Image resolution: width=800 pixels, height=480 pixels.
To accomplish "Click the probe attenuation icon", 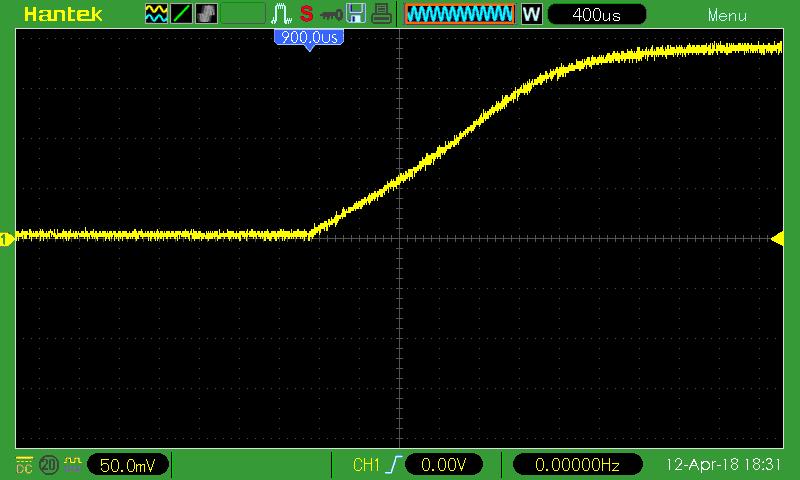I will (73, 465).
